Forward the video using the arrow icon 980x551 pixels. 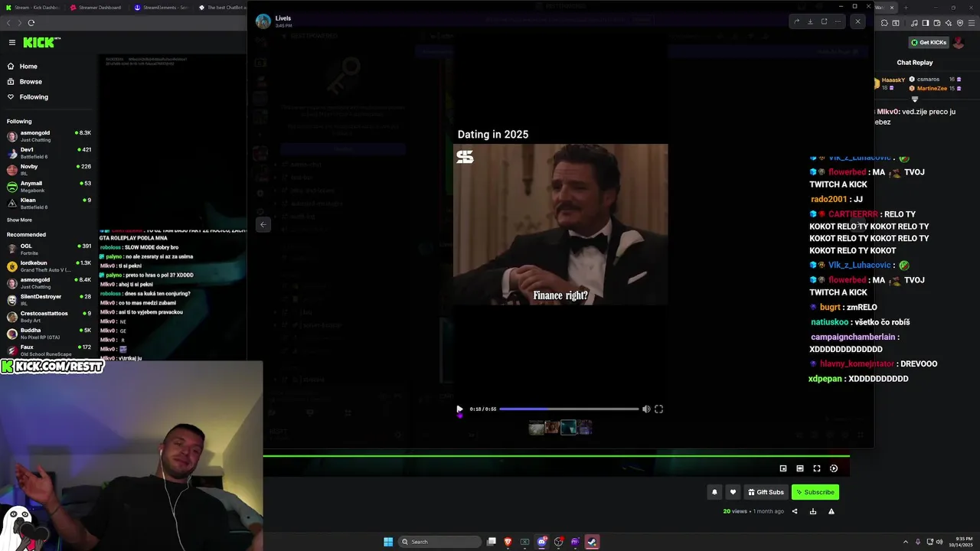click(x=796, y=21)
